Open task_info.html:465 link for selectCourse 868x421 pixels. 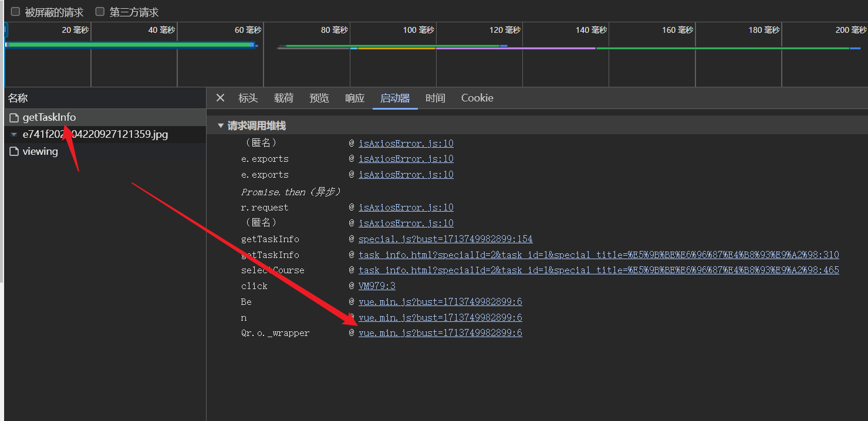click(599, 270)
